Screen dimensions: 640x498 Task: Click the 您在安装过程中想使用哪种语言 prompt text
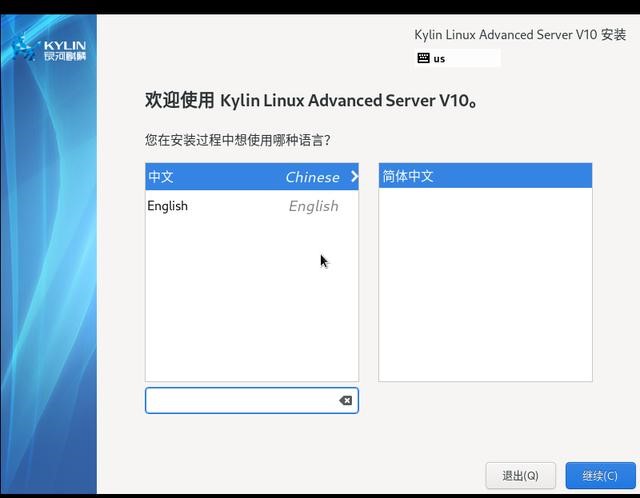pyautogui.click(x=238, y=140)
